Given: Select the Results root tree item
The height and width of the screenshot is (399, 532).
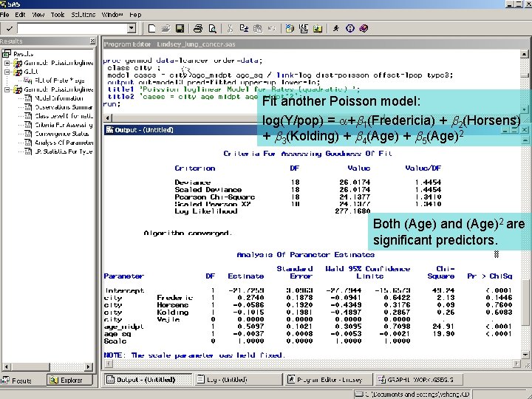Looking at the screenshot, I should [23, 54].
